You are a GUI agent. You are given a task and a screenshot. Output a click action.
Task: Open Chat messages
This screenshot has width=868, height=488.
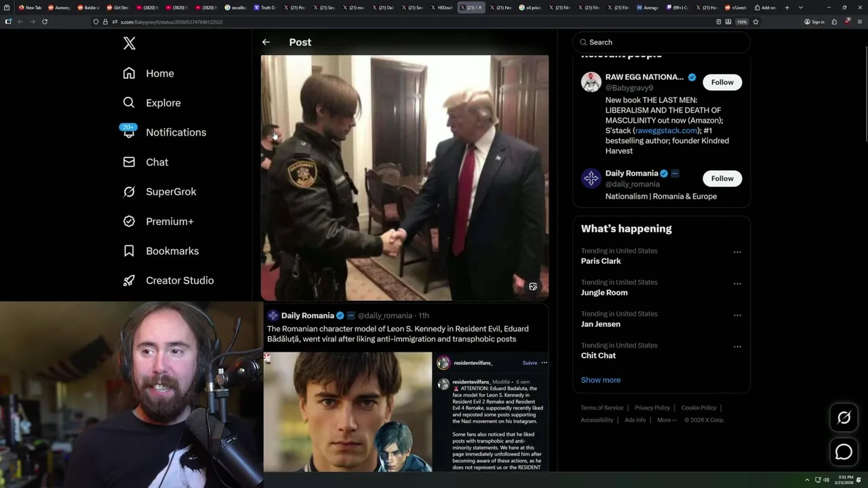click(146, 162)
